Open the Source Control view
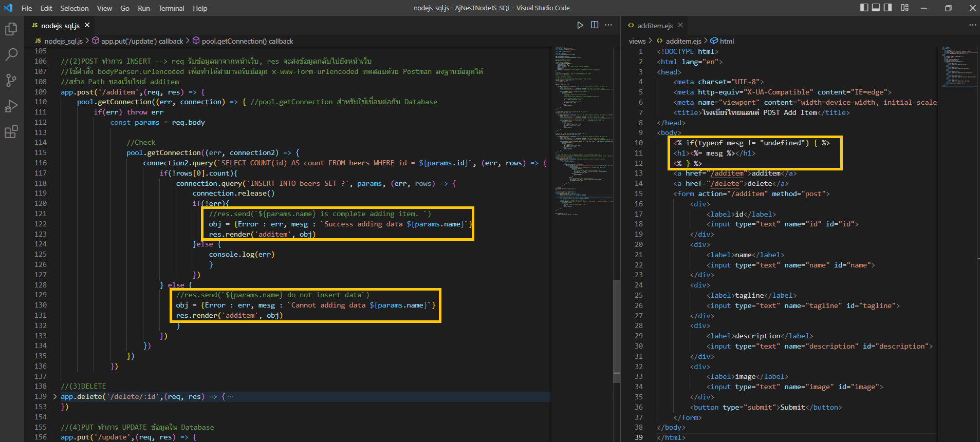This screenshot has height=442, width=980. (x=11, y=80)
